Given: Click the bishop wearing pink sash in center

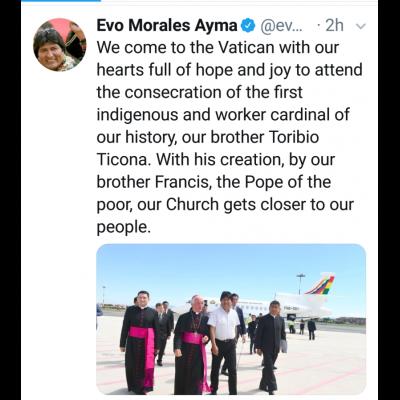Looking at the screenshot, I should [192, 345].
